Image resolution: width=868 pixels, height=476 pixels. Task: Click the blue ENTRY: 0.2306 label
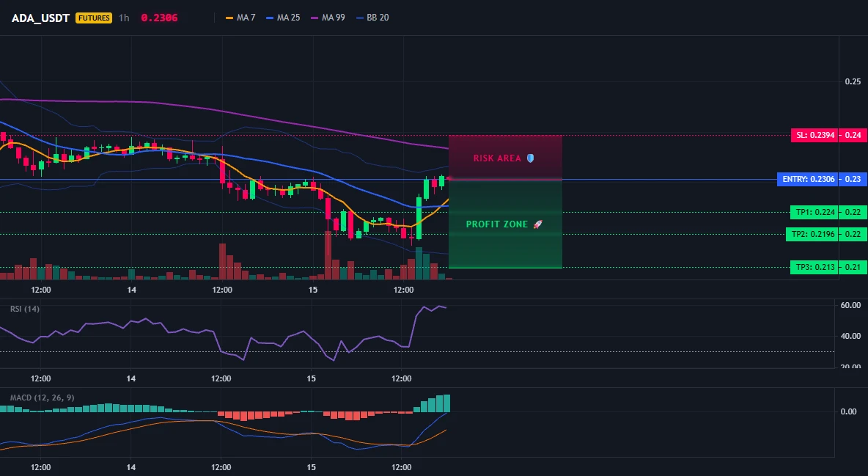807,179
